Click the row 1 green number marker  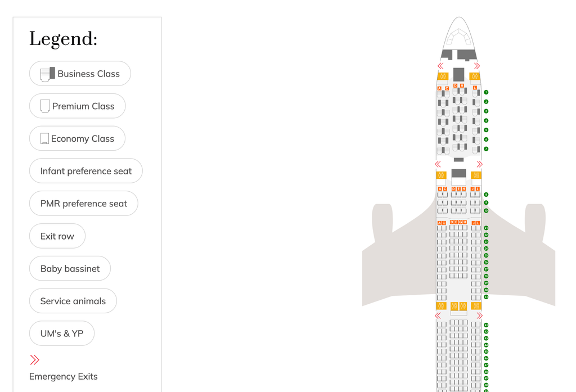[486, 92]
